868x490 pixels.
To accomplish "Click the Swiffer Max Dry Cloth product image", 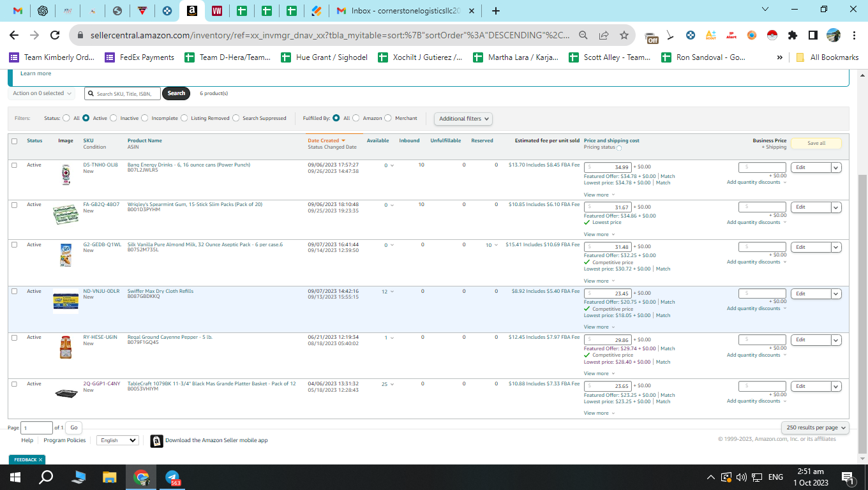I will point(66,302).
